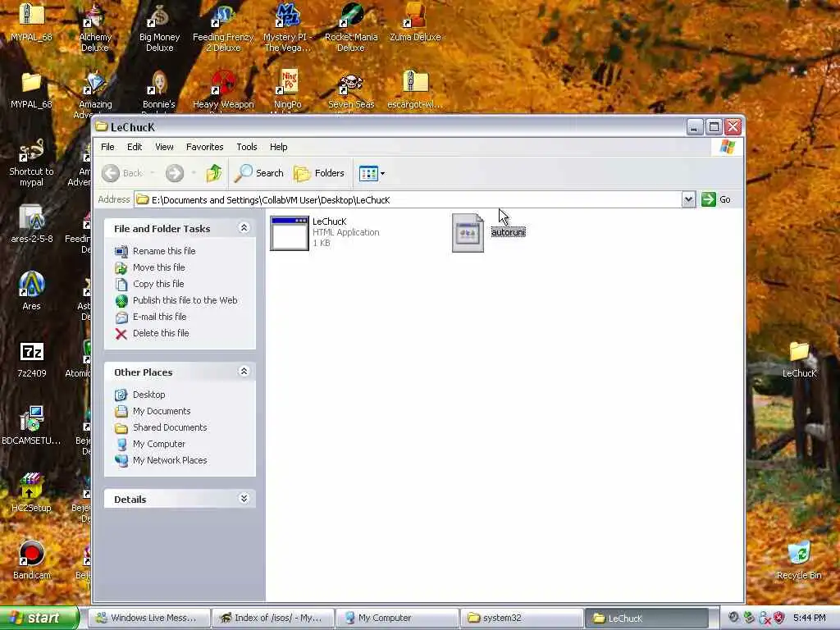840x630 pixels.
Task: Collapse the Other Places panel
Action: click(244, 372)
